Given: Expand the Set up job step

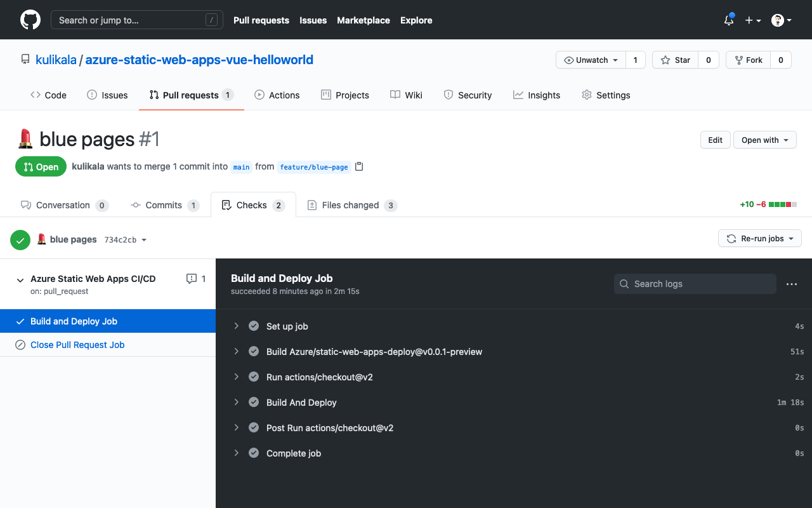Looking at the screenshot, I should pyautogui.click(x=236, y=326).
